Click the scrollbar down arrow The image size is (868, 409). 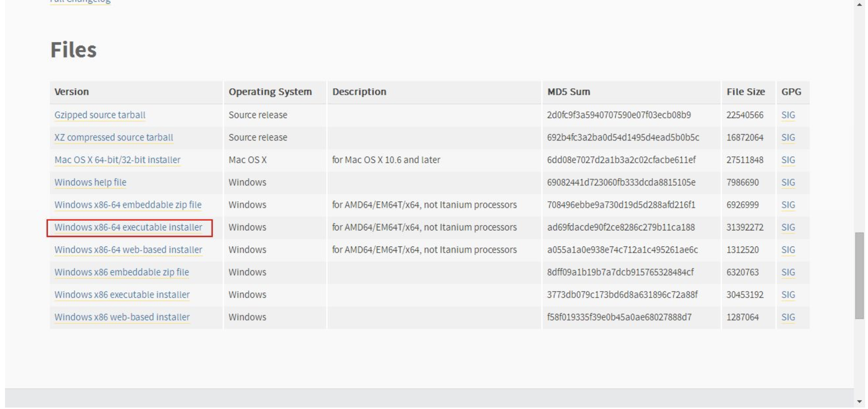pos(859,402)
